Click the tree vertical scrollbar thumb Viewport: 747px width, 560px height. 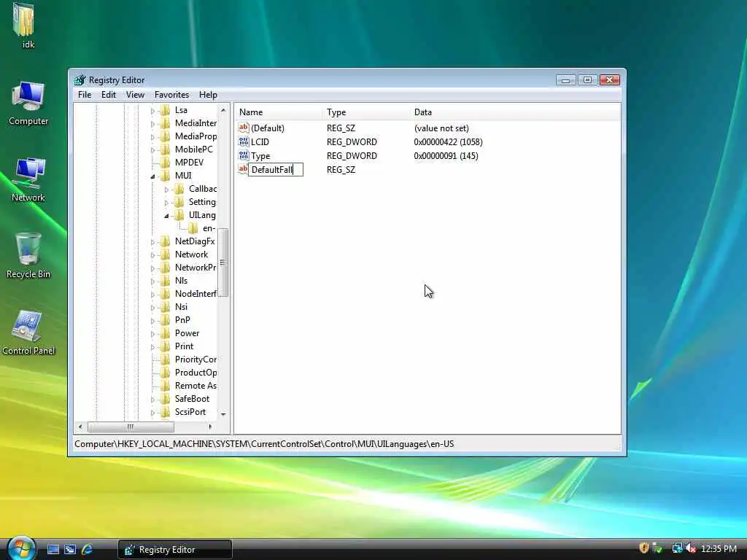click(x=223, y=262)
